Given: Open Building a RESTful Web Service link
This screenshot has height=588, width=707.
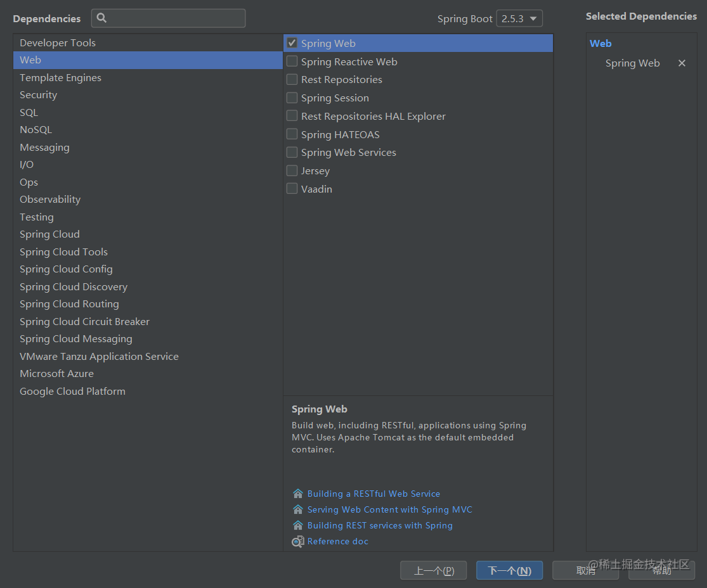Looking at the screenshot, I should [373, 494].
